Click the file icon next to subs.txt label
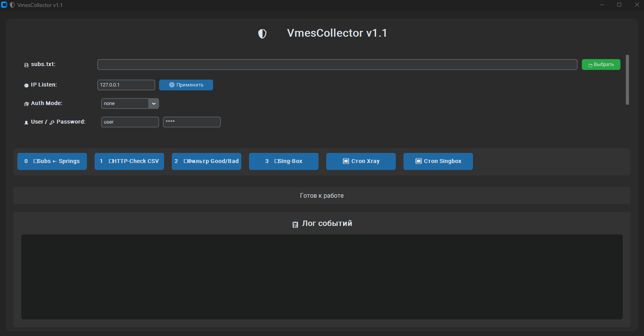The width and height of the screenshot is (644, 336). click(26, 65)
